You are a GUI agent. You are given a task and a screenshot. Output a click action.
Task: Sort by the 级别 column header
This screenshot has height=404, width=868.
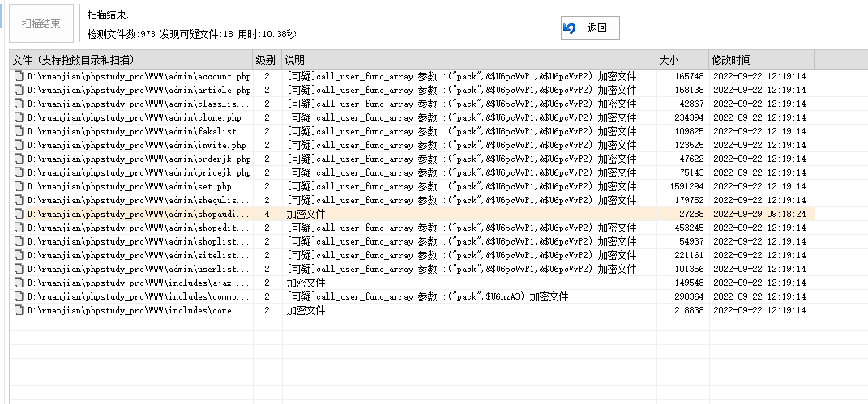[x=268, y=60]
